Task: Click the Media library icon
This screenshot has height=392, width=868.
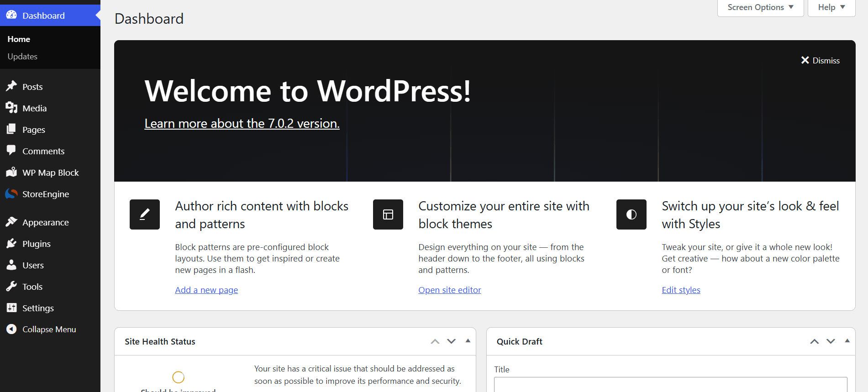Action: pyautogui.click(x=11, y=108)
